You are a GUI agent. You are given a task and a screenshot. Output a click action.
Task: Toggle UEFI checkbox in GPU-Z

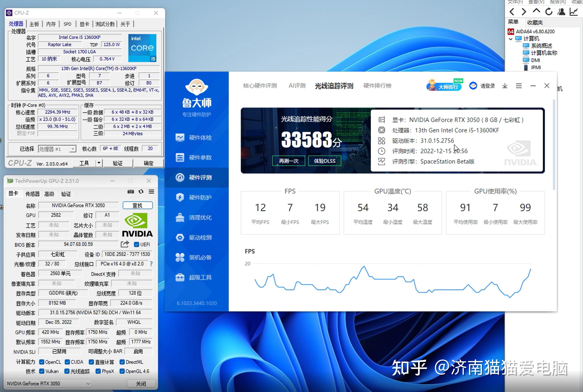pyautogui.click(x=136, y=245)
